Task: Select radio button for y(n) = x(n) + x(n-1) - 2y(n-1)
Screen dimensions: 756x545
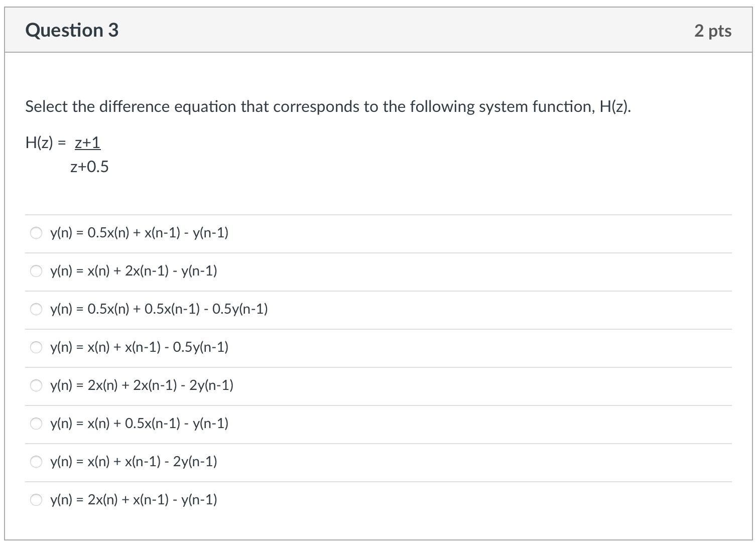Action: (x=36, y=461)
